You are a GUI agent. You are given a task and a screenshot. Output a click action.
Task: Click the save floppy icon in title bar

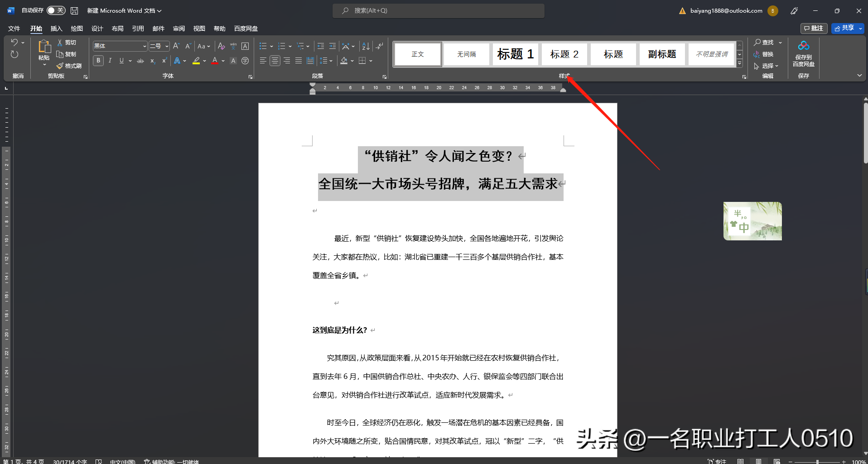click(x=75, y=10)
